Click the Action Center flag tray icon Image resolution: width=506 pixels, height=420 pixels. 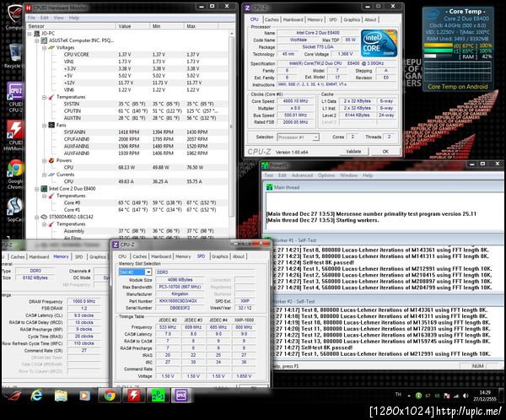click(447, 396)
